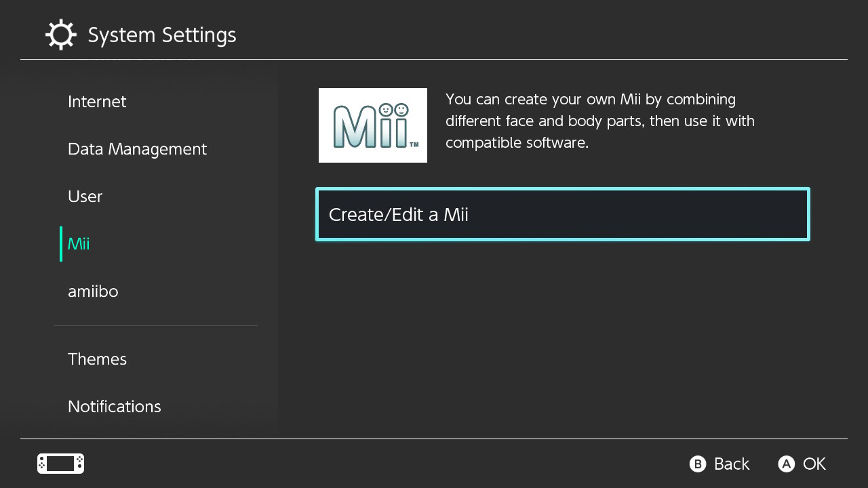Open amiibo settings
This screenshot has height=488, width=868.
93,291
